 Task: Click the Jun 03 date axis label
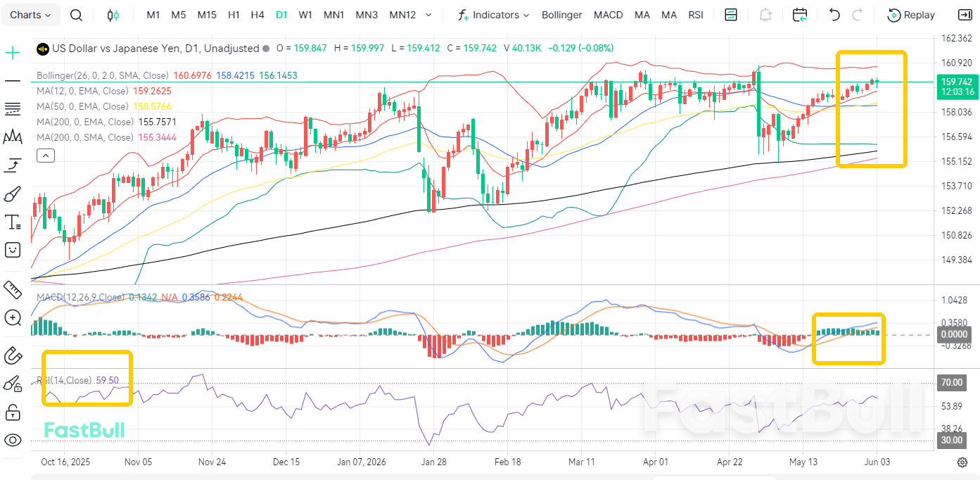(877, 462)
